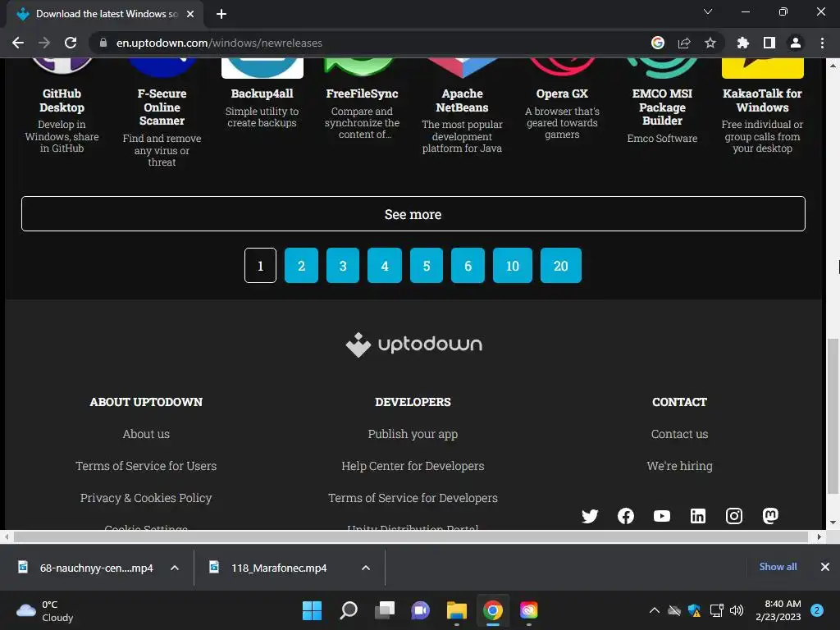Go to page 5 of new releases
The width and height of the screenshot is (840, 630).
point(427,265)
